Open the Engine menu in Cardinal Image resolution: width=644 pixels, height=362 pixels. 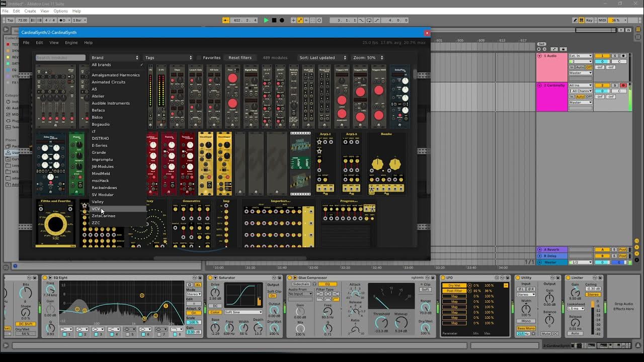coord(71,43)
